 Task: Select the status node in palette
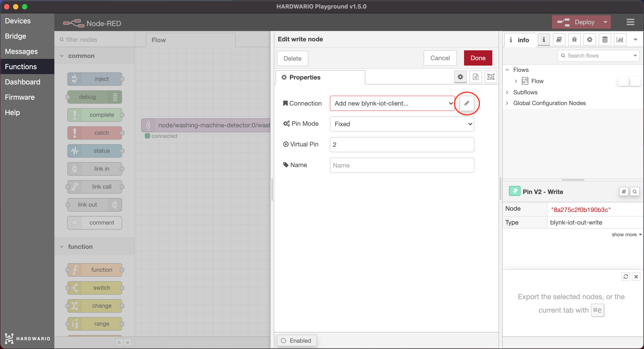click(95, 151)
